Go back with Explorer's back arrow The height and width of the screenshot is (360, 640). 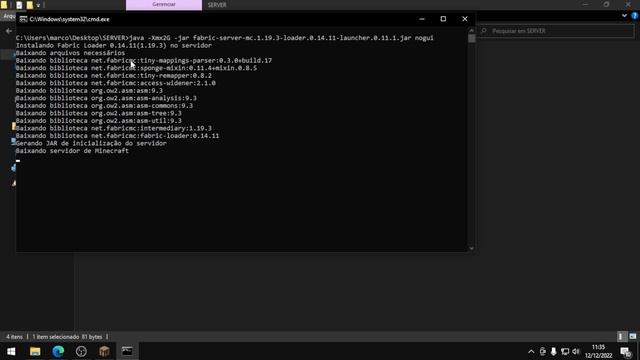pos(9,31)
